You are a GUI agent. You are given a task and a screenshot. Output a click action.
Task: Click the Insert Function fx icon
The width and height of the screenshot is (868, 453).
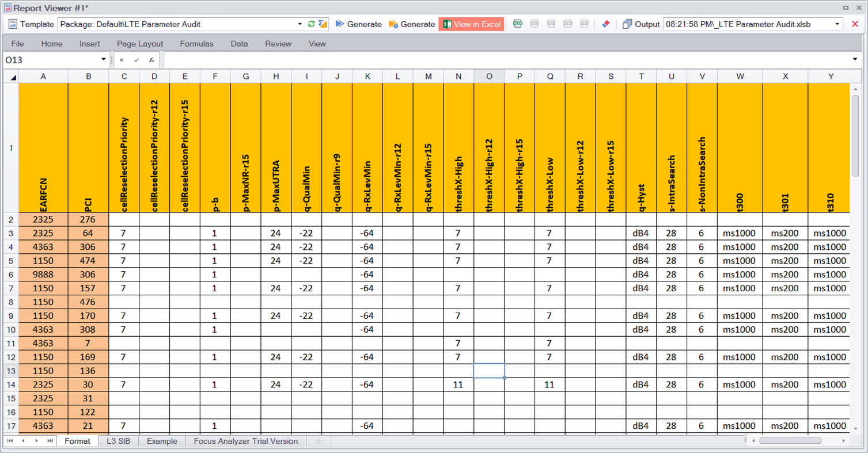(151, 59)
